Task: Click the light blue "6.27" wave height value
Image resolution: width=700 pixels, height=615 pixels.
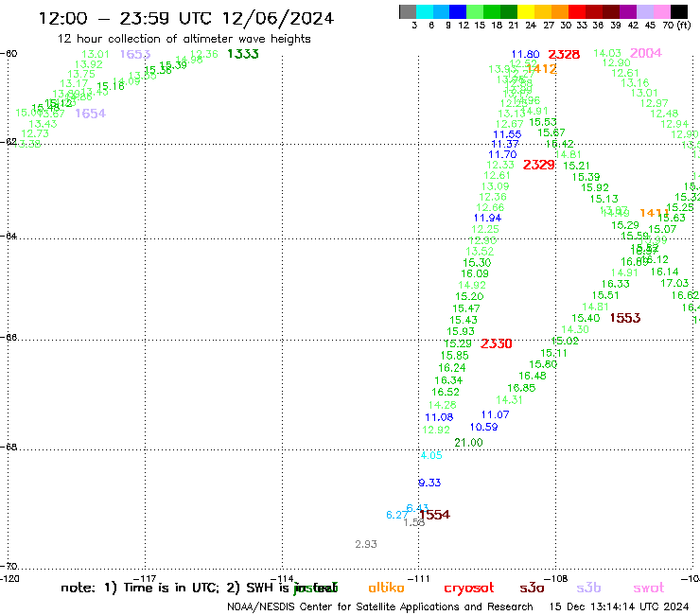Action: (x=397, y=515)
